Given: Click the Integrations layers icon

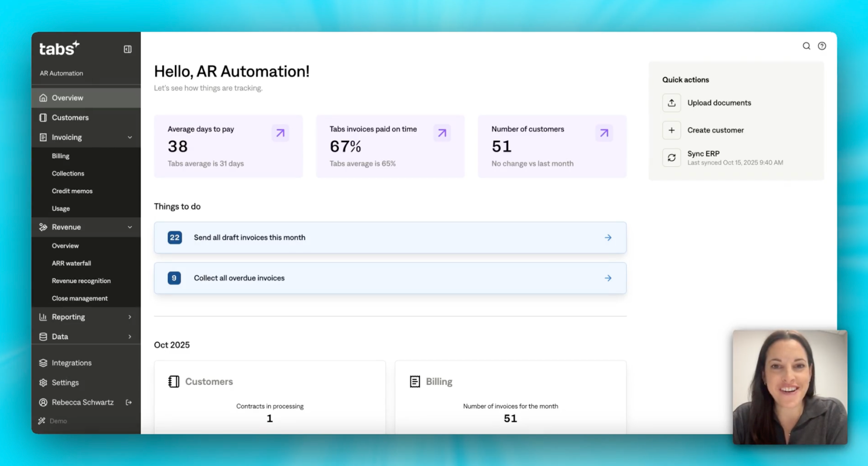Looking at the screenshot, I should coord(43,363).
